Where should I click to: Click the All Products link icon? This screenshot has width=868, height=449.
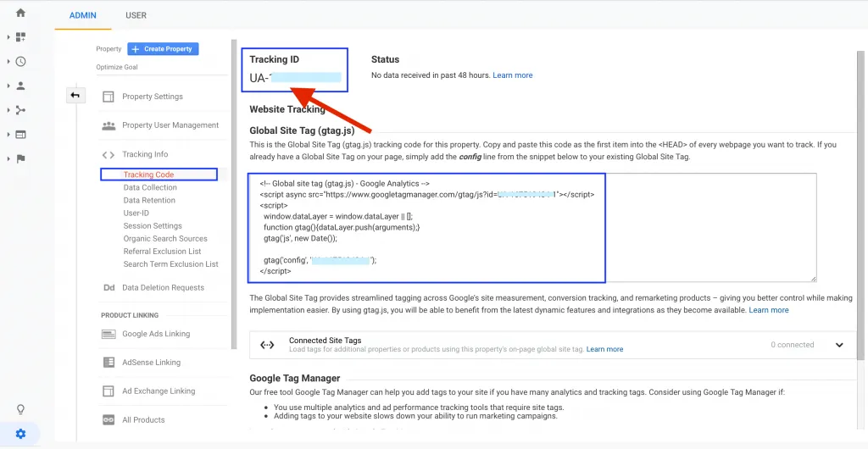[108, 419]
